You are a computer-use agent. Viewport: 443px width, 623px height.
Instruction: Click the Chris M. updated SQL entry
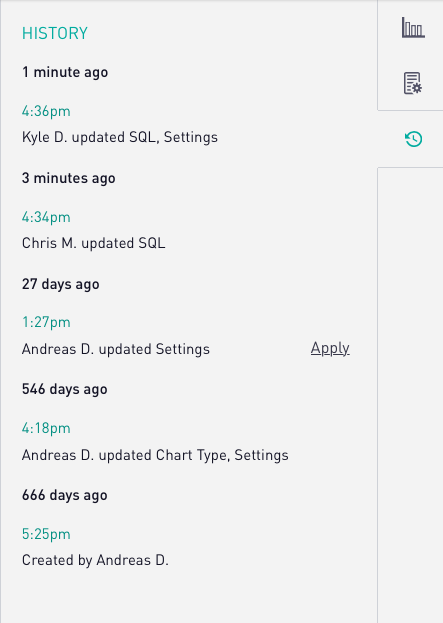click(x=93, y=243)
